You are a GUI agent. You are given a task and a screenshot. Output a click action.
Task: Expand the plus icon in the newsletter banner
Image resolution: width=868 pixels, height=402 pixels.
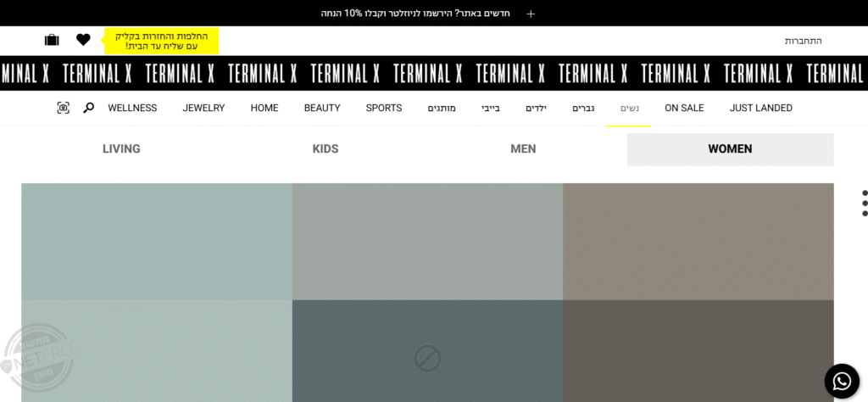point(531,14)
